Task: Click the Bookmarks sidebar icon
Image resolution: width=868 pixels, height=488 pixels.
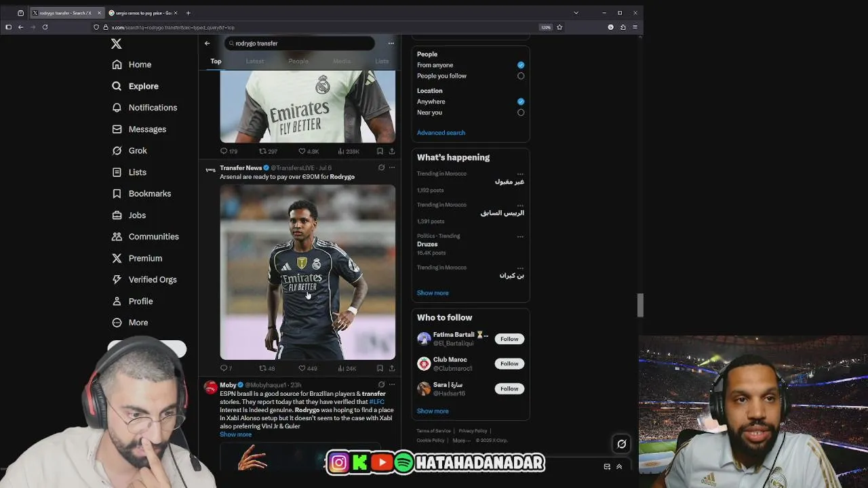Action: pyautogui.click(x=117, y=194)
